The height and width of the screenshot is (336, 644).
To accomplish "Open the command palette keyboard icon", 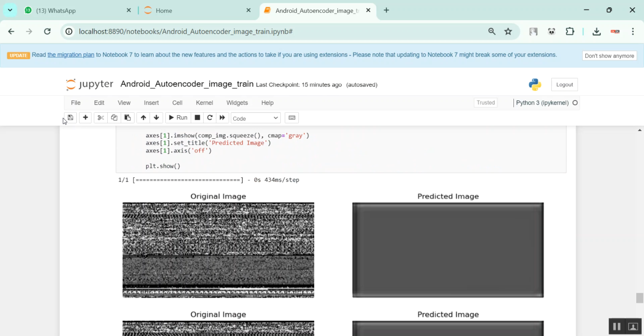I will (292, 118).
